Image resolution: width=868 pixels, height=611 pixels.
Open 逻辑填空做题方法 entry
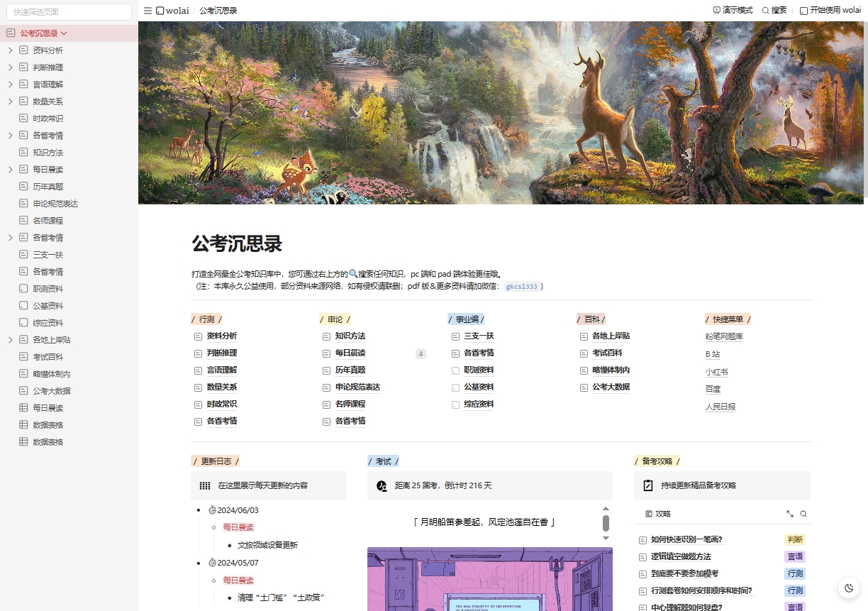pos(681,557)
